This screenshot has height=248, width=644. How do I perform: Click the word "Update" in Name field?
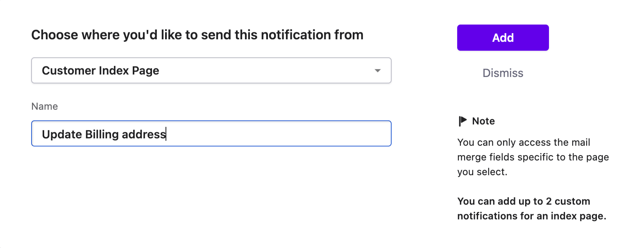pyautogui.click(x=62, y=134)
